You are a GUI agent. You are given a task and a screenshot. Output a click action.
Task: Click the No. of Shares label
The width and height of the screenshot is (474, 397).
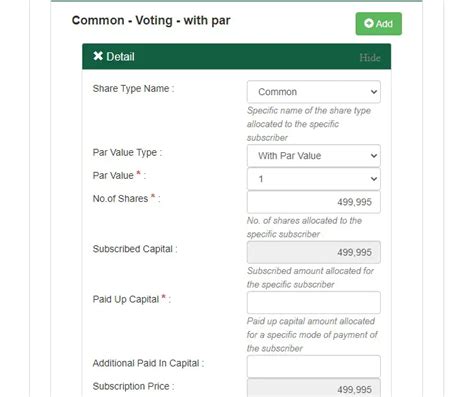pos(120,199)
